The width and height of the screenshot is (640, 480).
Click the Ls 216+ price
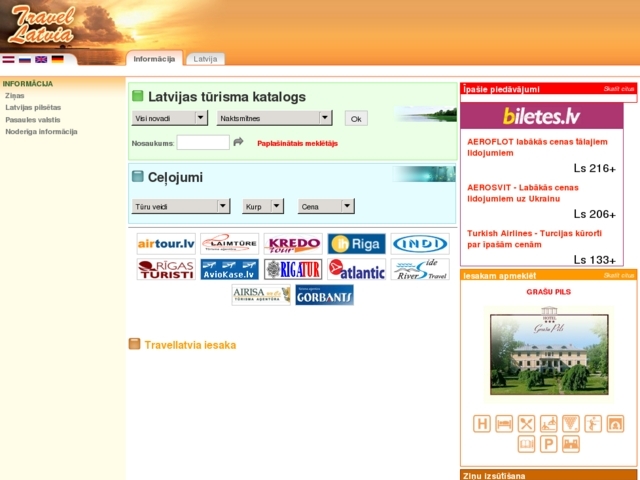coord(594,168)
